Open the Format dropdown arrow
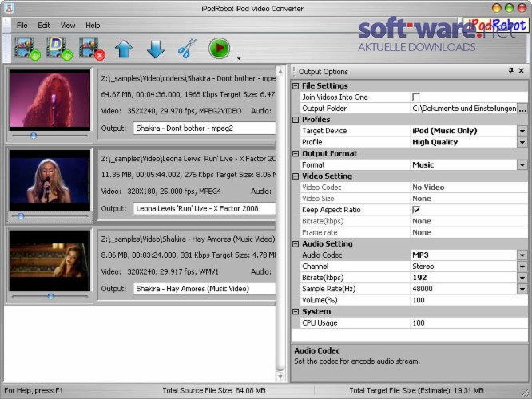The height and width of the screenshot is (399, 532). tap(522, 164)
